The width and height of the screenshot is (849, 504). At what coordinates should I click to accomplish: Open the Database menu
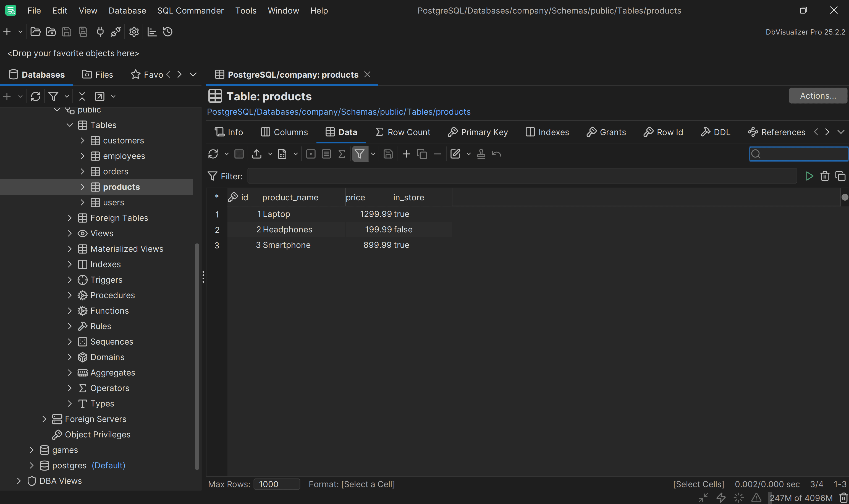(x=127, y=11)
